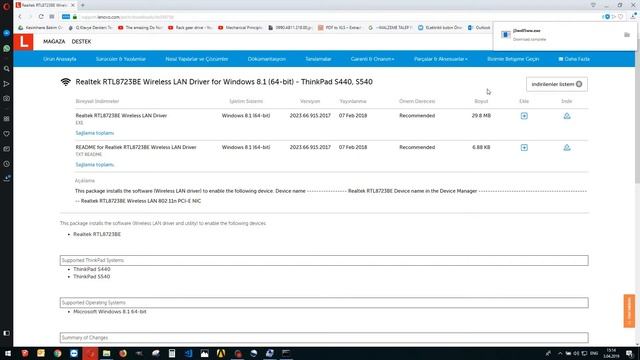
Task: Open 'Mechanical Principles' bookmark
Action: point(240,28)
